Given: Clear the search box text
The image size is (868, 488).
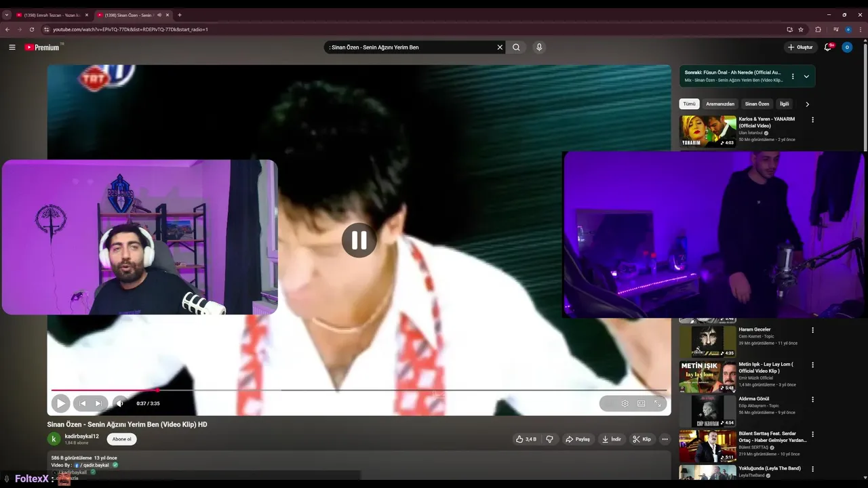Looking at the screenshot, I should [x=500, y=47].
